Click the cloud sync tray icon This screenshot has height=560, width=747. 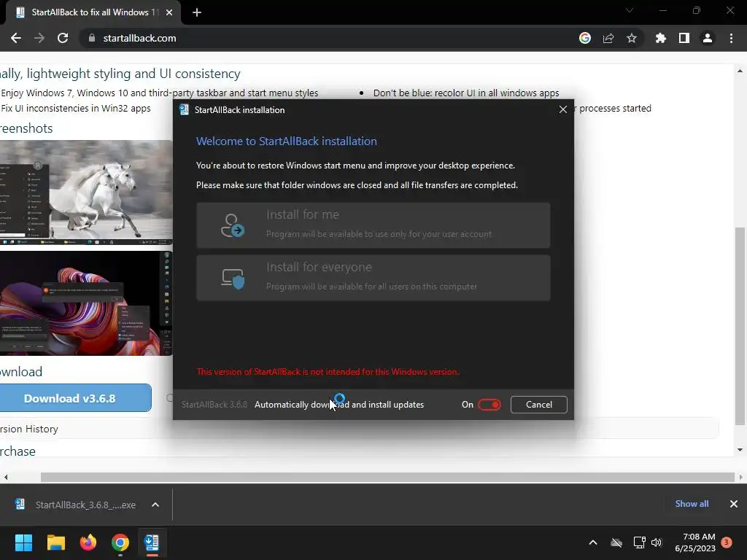point(616,542)
